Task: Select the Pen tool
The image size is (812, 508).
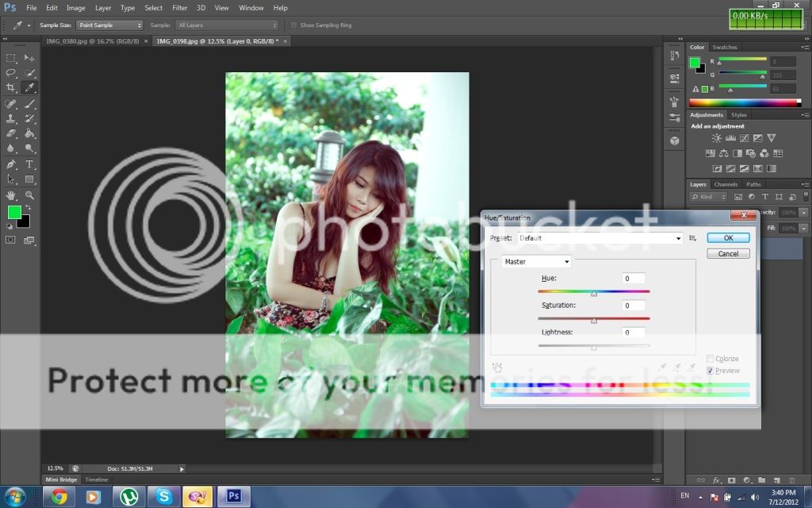Action: (11, 164)
